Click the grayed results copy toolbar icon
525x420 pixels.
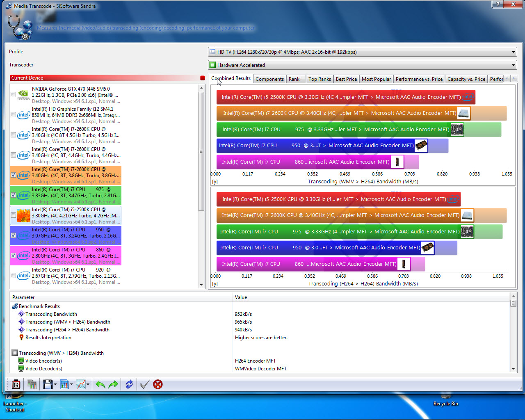[x=32, y=384]
